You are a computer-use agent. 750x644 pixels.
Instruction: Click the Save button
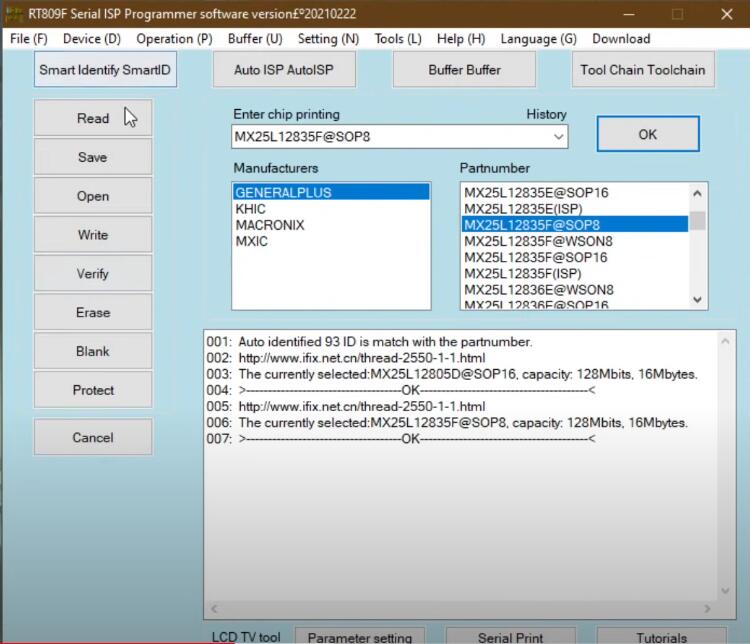tap(93, 157)
